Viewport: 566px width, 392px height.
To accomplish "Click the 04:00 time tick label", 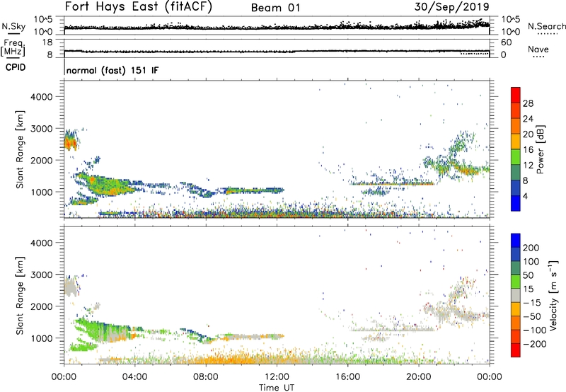I will [x=134, y=377].
